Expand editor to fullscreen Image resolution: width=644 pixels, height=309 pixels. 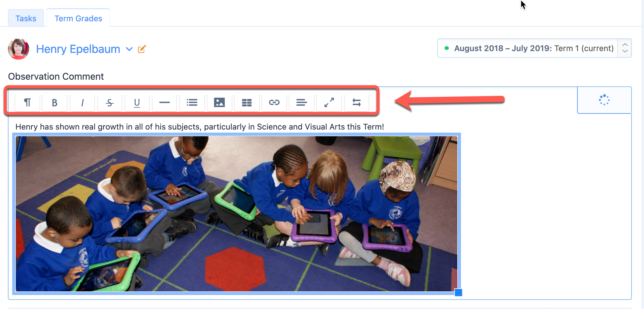pyautogui.click(x=329, y=102)
